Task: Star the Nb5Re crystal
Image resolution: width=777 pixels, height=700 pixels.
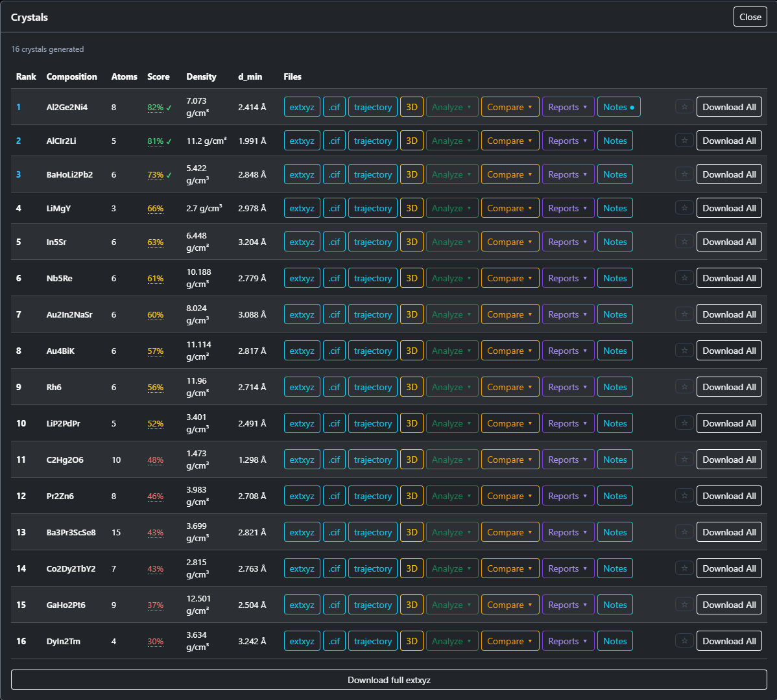Action: tap(684, 278)
